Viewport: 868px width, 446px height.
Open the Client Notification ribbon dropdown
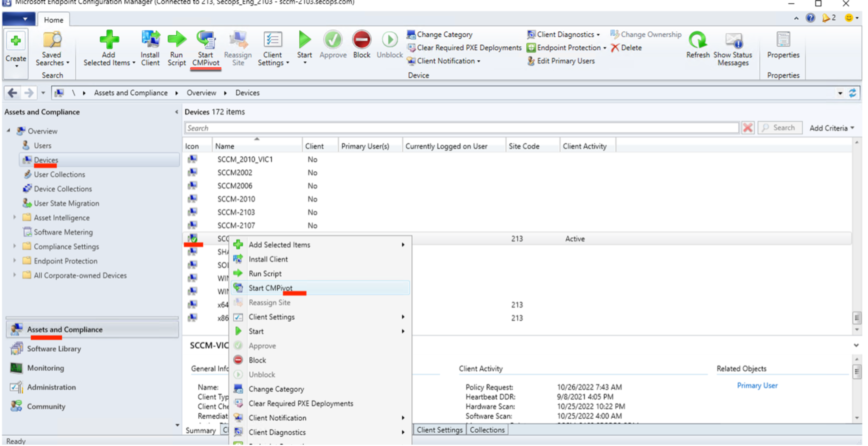pyautogui.click(x=443, y=61)
